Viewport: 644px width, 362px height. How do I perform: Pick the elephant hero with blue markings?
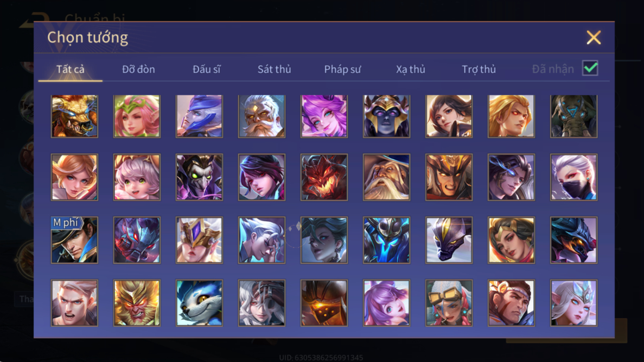pos(574,116)
